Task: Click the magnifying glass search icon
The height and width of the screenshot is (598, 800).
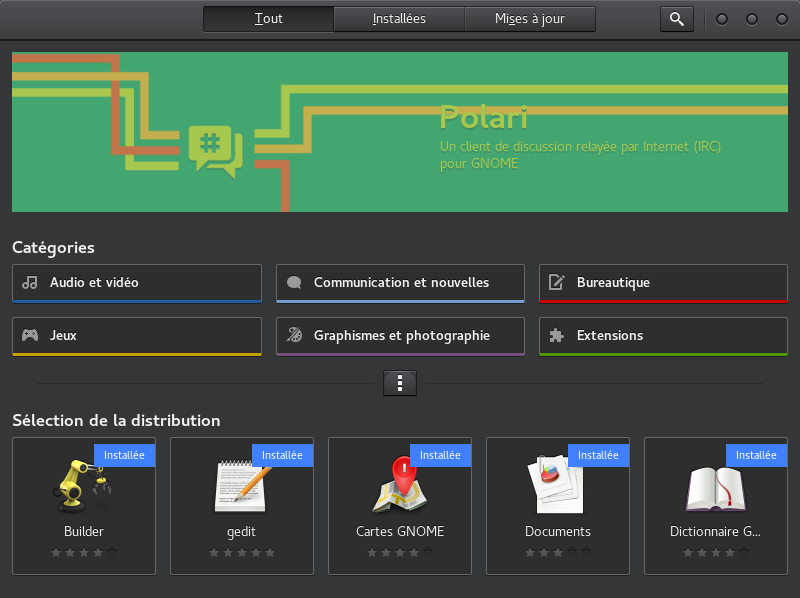Action: 677,19
